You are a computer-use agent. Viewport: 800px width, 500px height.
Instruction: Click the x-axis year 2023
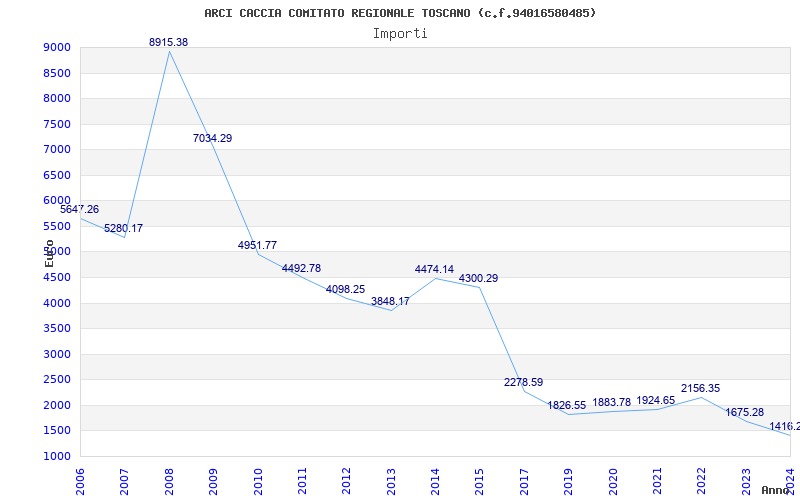746,481
